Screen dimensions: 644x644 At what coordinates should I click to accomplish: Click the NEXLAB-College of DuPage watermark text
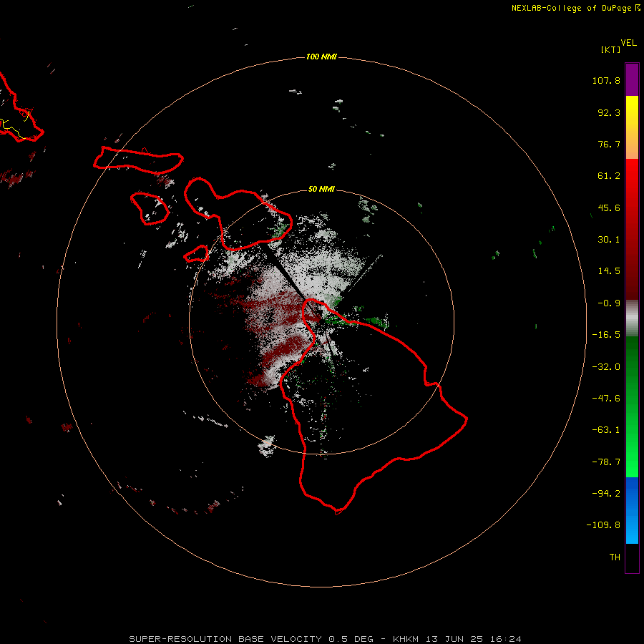point(575,8)
